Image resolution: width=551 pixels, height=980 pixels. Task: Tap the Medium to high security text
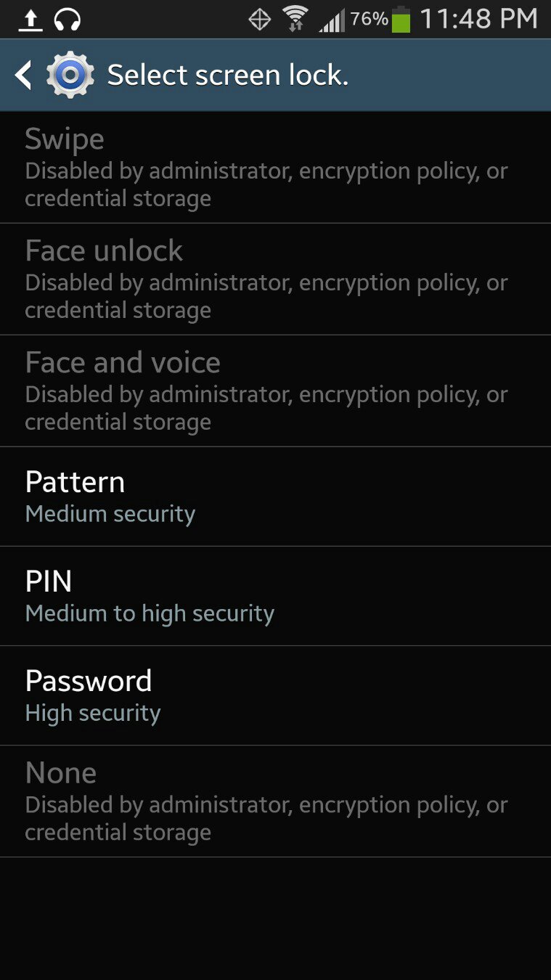pos(150,614)
